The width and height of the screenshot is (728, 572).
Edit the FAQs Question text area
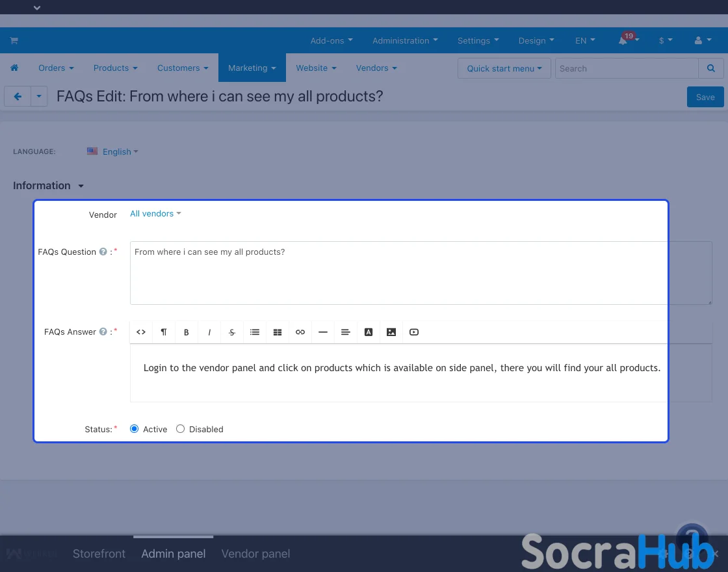421,273
